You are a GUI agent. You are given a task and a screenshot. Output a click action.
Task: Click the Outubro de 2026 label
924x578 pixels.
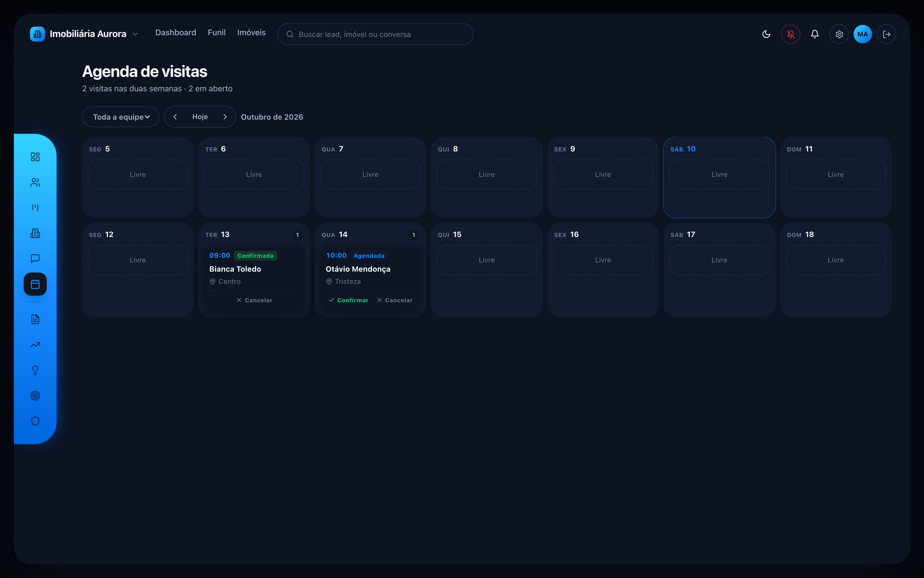click(x=272, y=117)
